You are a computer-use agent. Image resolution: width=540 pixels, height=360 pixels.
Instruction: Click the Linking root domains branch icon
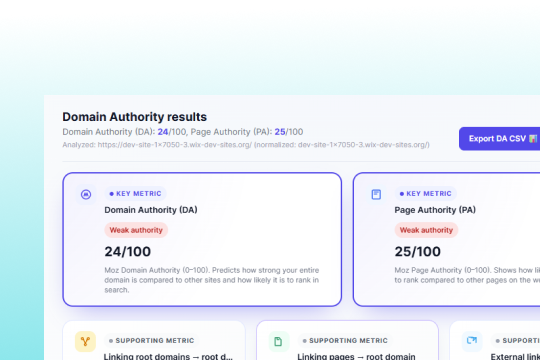click(85, 341)
